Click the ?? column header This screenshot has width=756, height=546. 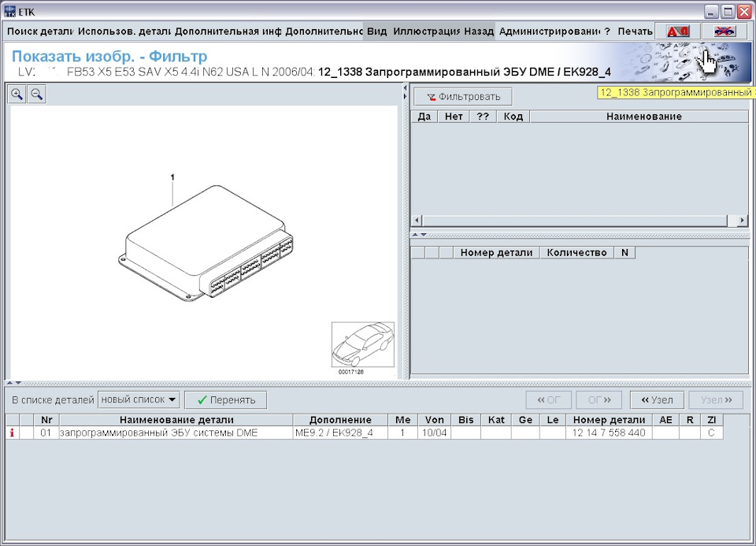click(483, 117)
